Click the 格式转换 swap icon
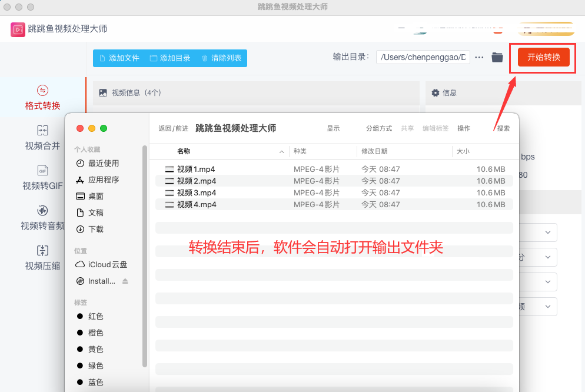The width and height of the screenshot is (585, 392). coord(42,90)
